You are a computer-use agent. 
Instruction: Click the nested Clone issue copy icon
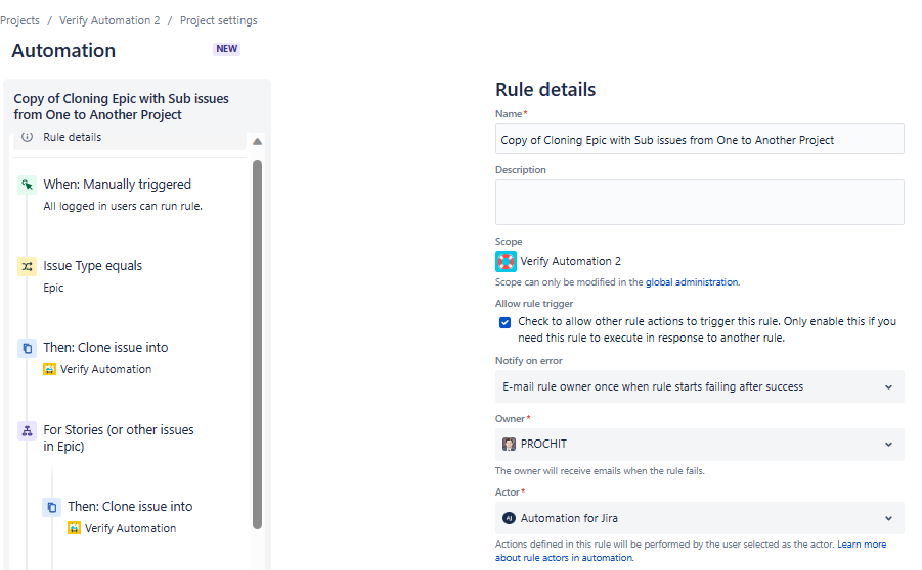coord(52,507)
